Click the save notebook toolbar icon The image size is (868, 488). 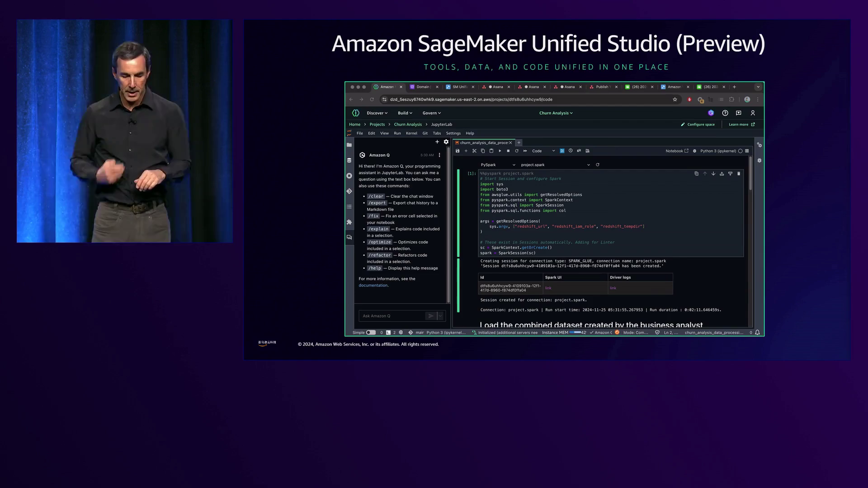(458, 151)
